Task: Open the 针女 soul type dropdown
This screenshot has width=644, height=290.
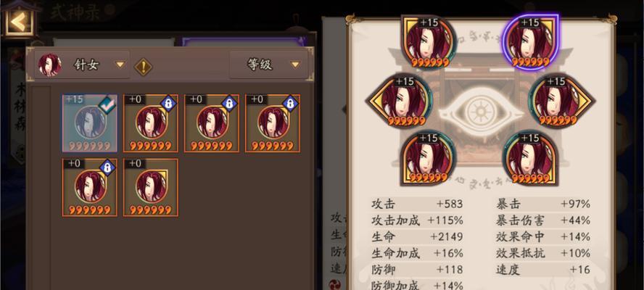Action: coord(82,65)
